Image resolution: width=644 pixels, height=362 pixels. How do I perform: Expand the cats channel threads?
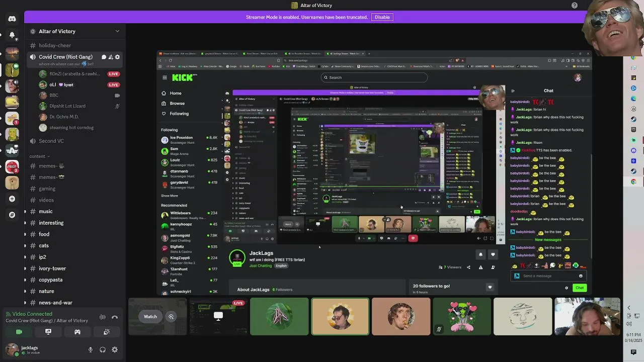25,246
